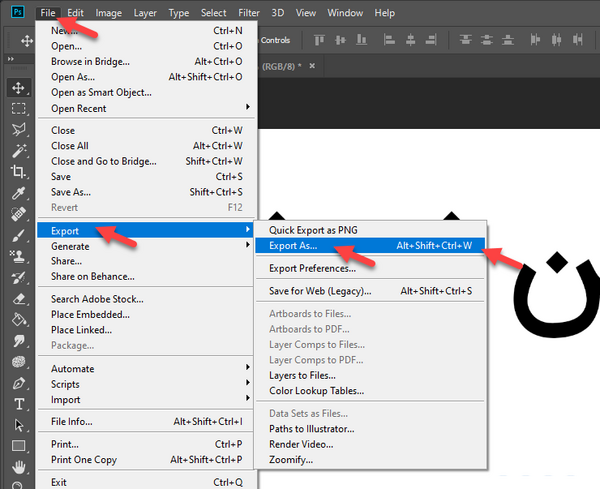Click Align left edges icon
The image size is (600, 489).
click(x=389, y=39)
